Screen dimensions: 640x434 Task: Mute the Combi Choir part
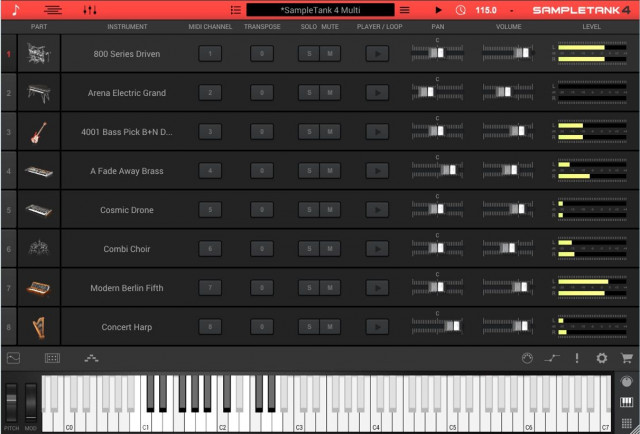330,249
